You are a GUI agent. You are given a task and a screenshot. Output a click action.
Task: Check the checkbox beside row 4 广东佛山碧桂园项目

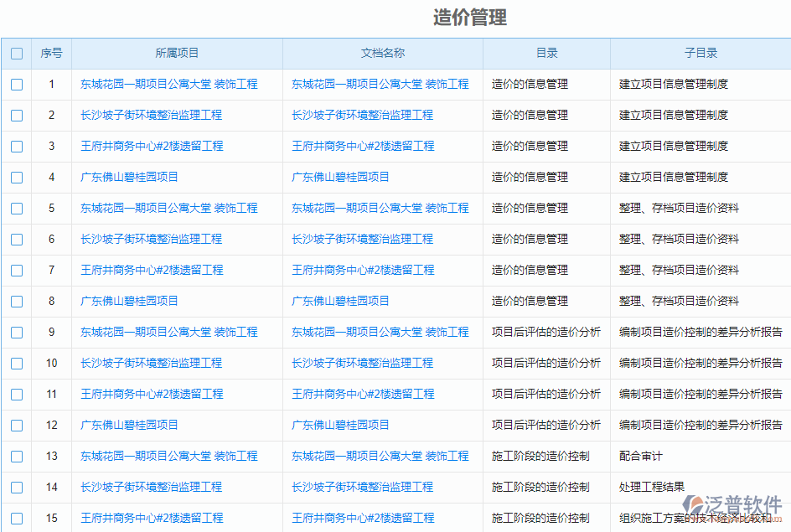16,178
